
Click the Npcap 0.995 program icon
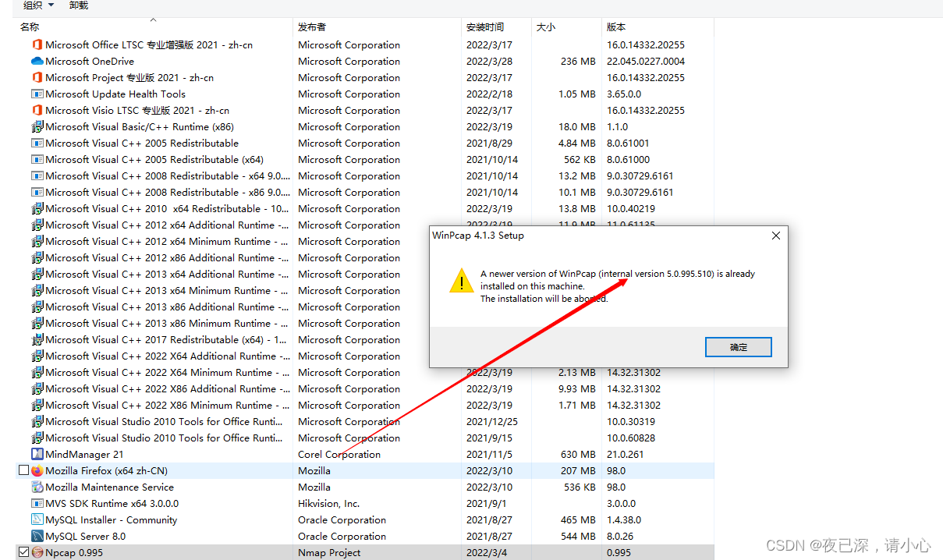(37, 552)
